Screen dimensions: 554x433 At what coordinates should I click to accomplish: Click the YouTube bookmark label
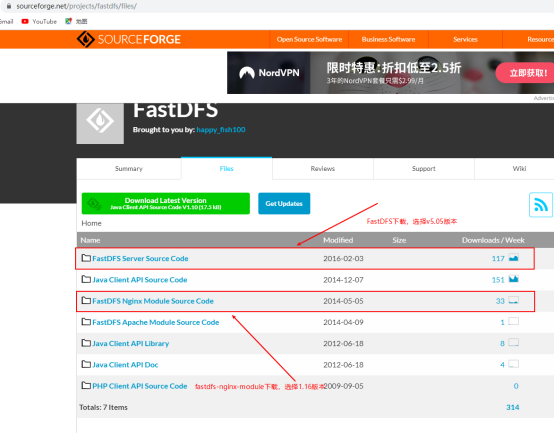tap(45, 22)
